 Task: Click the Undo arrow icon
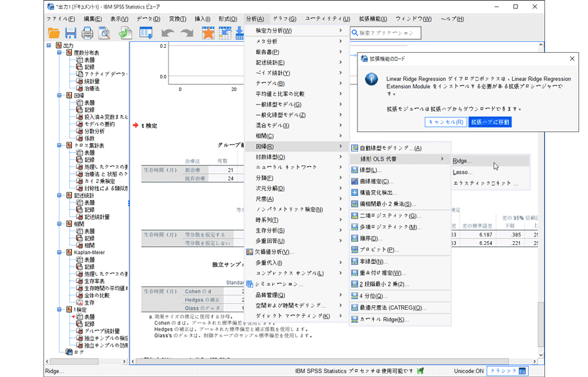coord(168,33)
